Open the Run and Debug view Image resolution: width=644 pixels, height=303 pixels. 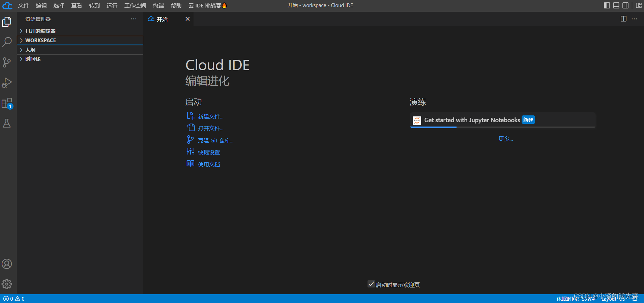click(7, 83)
